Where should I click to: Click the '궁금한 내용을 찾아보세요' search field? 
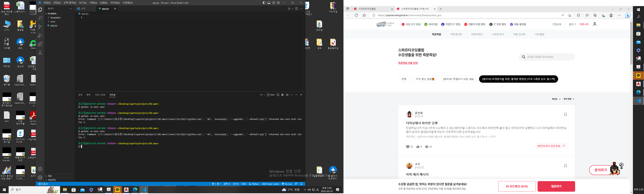[x=547, y=57]
